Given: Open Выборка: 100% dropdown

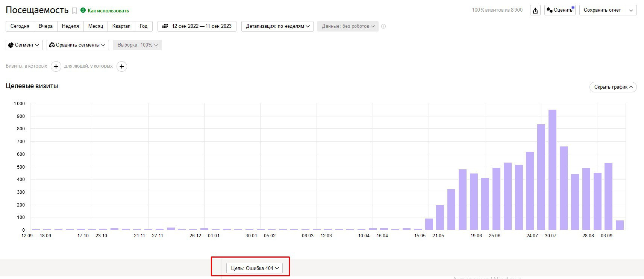Looking at the screenshot, I should pyautogui.click(x=137, y=45).
